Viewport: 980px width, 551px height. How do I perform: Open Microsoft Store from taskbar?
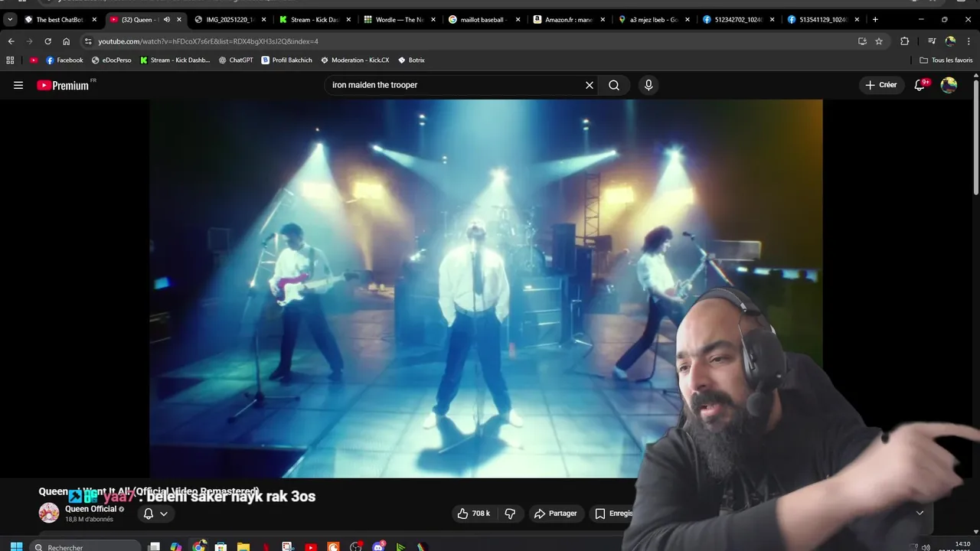click(x=220, y=546)
